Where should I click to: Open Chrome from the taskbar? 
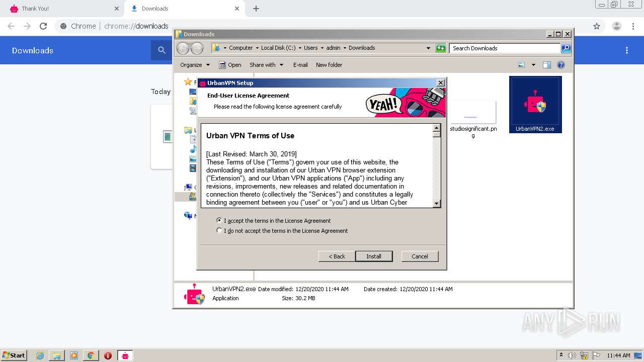[x=91, y=355]
